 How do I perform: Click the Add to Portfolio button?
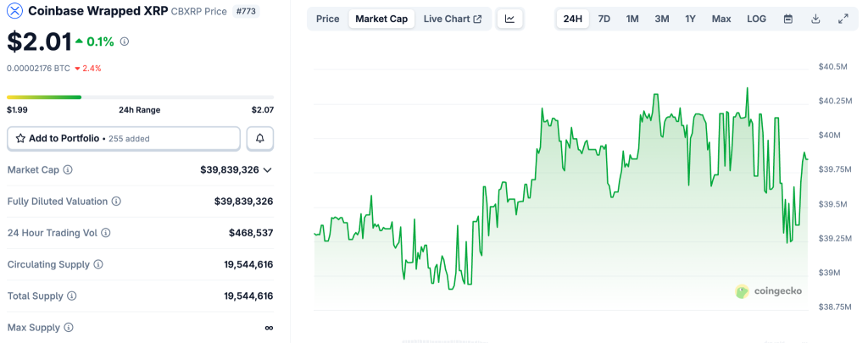coord(124,138)
